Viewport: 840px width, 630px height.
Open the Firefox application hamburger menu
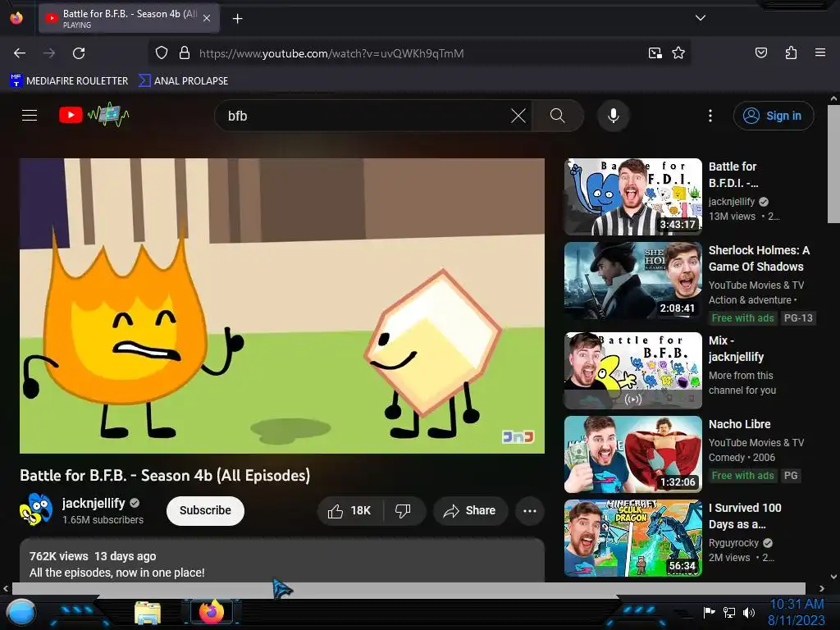click(820, 53)
